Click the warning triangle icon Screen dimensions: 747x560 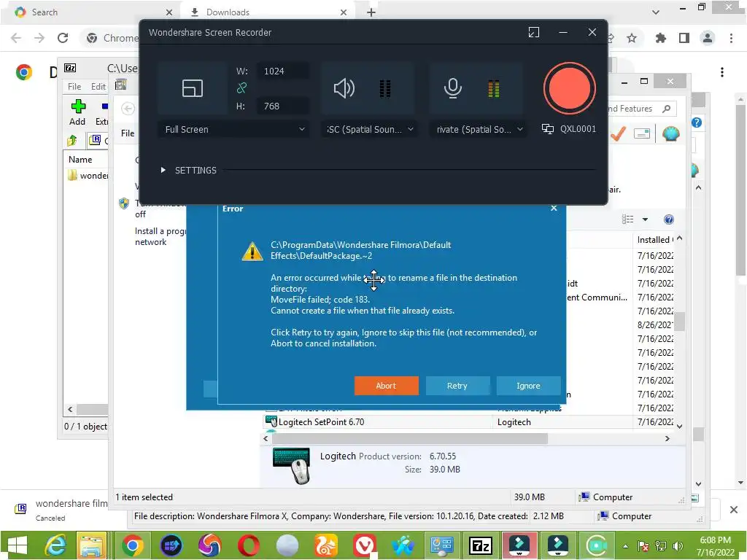click(x=252, y=252)
